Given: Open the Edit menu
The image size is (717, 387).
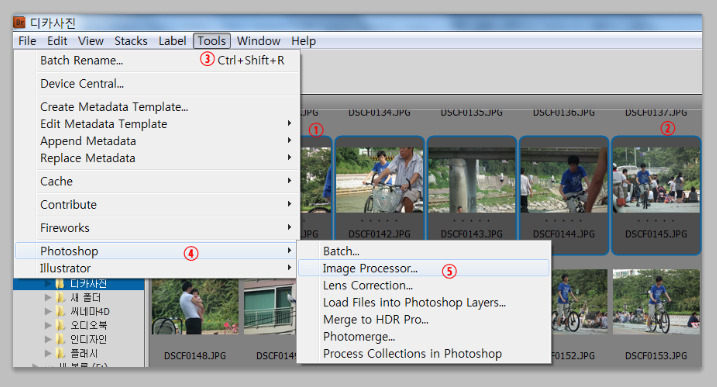Looking at the screenshot, I should pyautogui.click(x=57, y=41).
